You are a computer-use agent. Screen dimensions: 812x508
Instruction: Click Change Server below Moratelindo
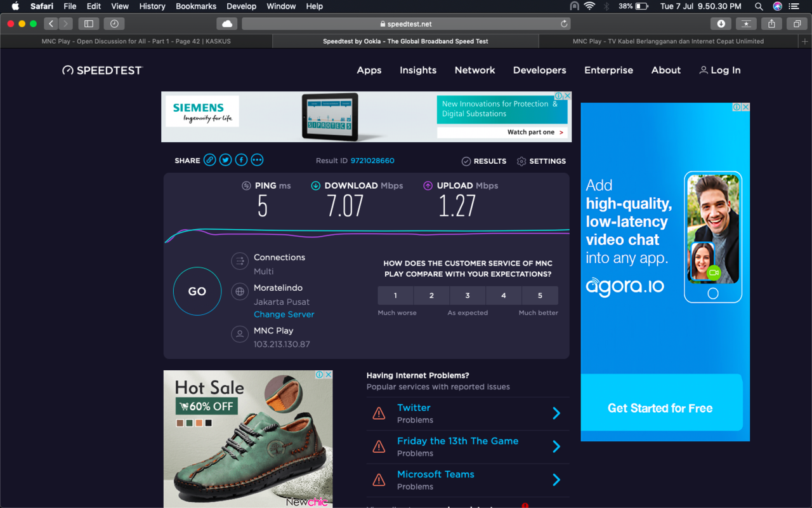[x=284, y=314]
